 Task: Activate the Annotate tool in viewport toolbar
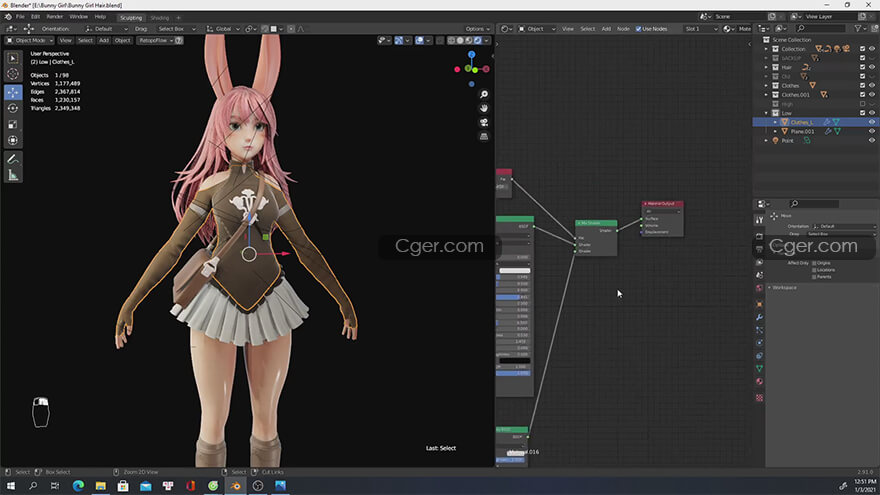point(13,159)
